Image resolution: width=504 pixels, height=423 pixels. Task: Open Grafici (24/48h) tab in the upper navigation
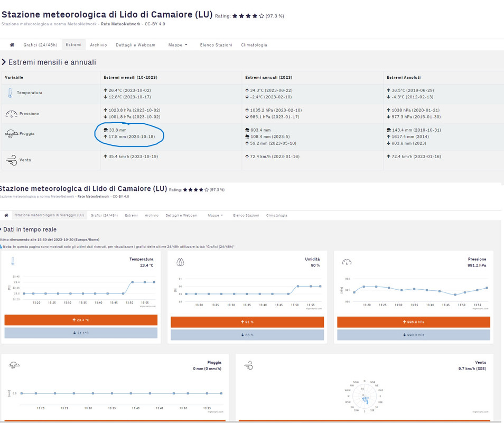click(40, 45)
